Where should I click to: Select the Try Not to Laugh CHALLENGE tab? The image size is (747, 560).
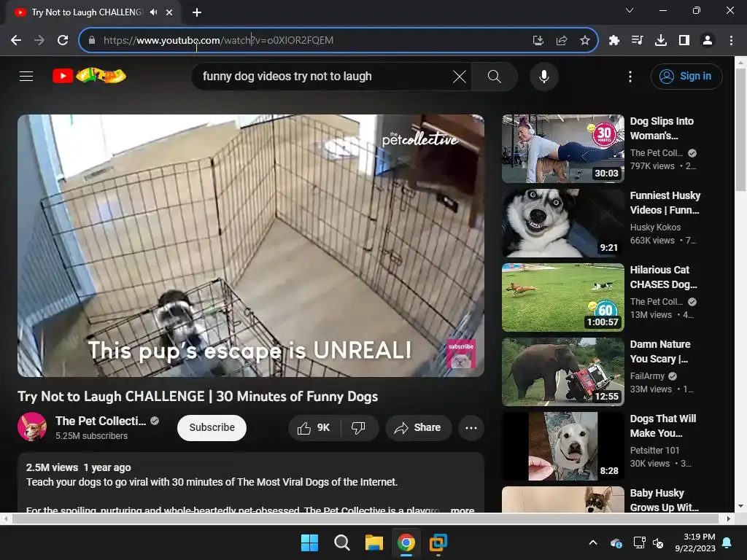click(86, 12)
